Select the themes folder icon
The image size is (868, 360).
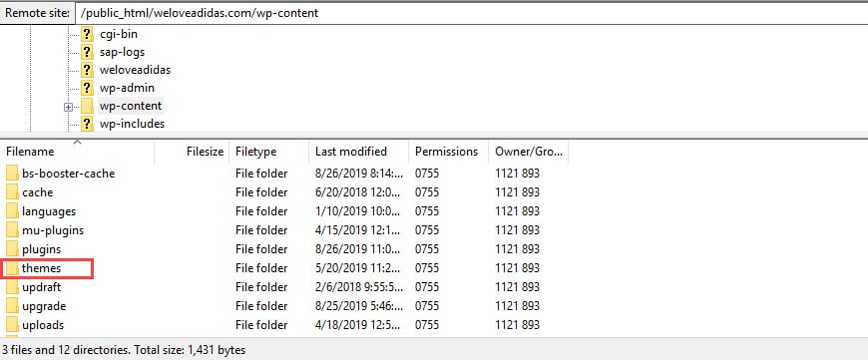pos(12,268)
